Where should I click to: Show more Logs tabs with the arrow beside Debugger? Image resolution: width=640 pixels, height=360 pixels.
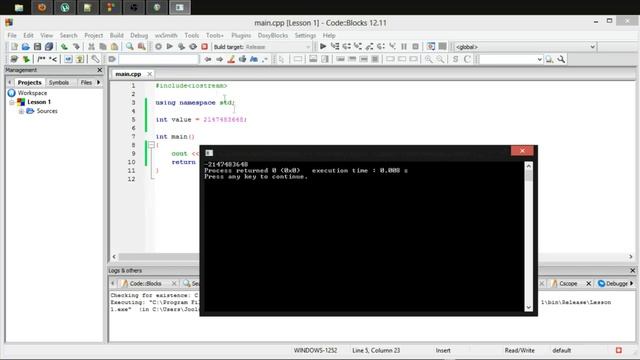[632, 283]
